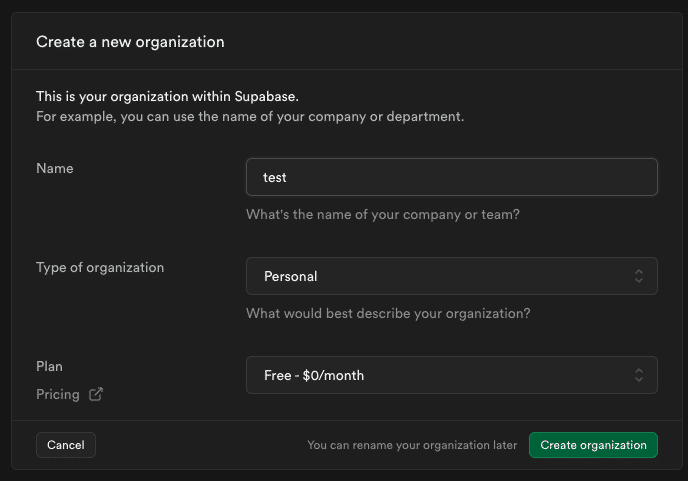Click the "Type of organization" label
The image size is (688, 481).
pos(100,267)
